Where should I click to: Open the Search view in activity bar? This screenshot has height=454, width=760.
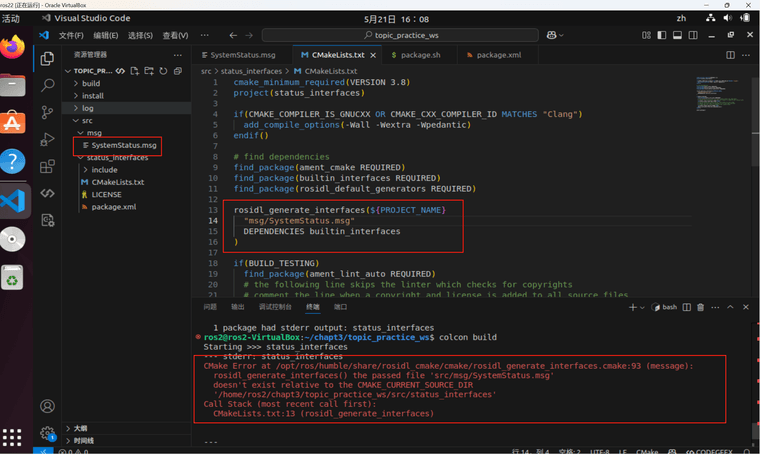[47, 85]
